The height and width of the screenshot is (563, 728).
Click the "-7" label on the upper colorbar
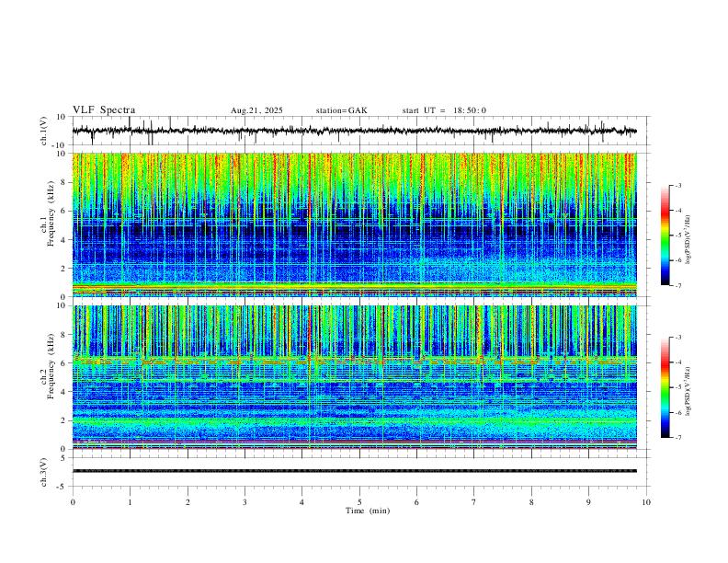[x=678, y=286]
